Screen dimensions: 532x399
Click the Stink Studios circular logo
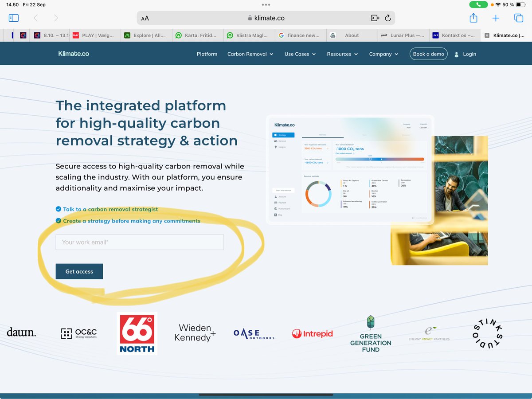[x=488, y=333]
